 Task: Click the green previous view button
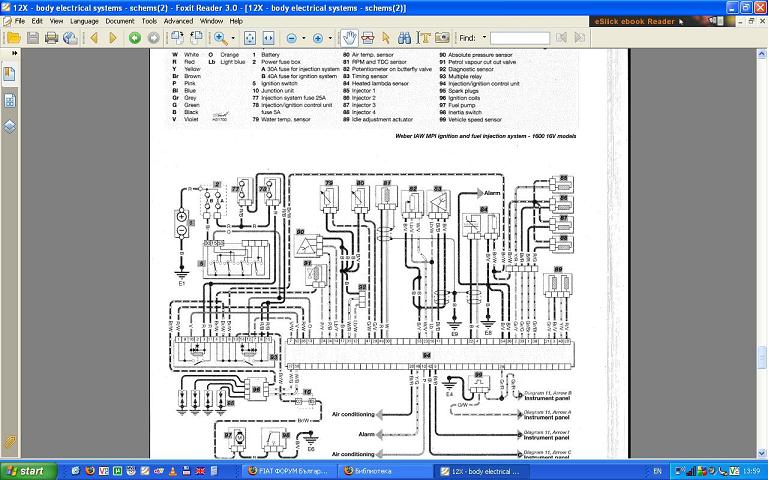[135, 38]
